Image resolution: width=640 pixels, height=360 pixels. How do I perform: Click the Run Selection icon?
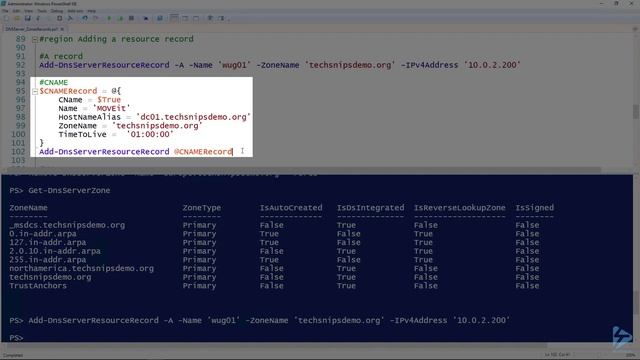coord(120,18)
